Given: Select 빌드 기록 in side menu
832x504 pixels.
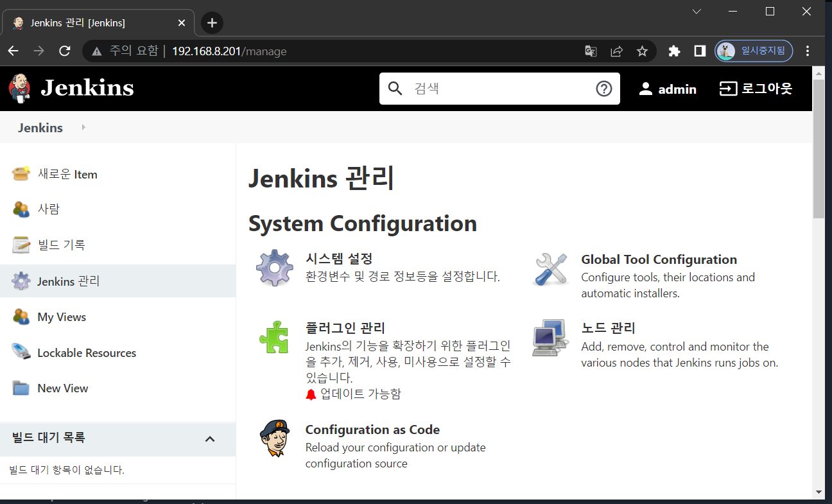Looking at the screenshot, I should (61, 245).
